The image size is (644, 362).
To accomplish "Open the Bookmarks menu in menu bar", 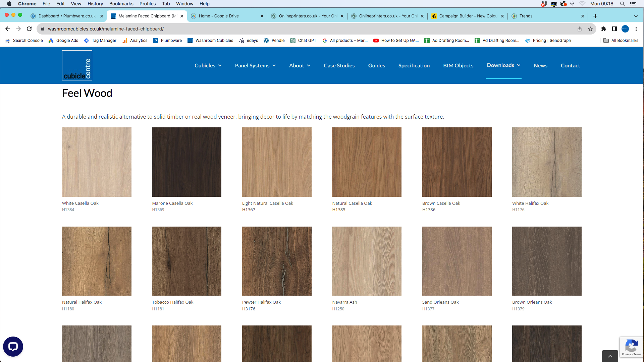I will (x=121, y=4).
